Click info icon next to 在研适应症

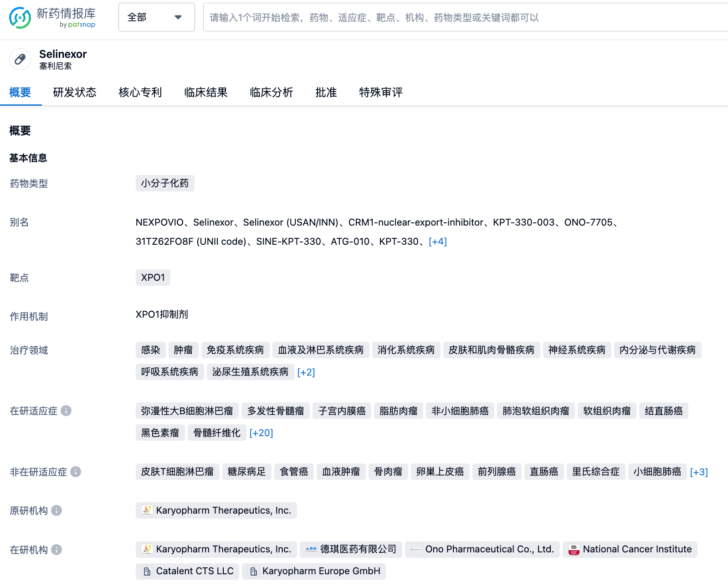click(66, 411)
